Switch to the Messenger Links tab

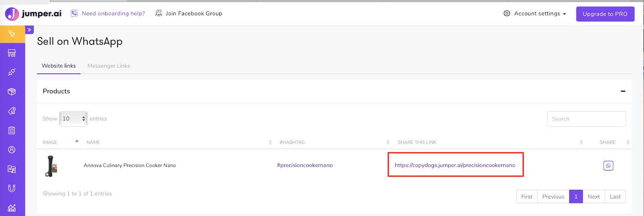(109, 66)
